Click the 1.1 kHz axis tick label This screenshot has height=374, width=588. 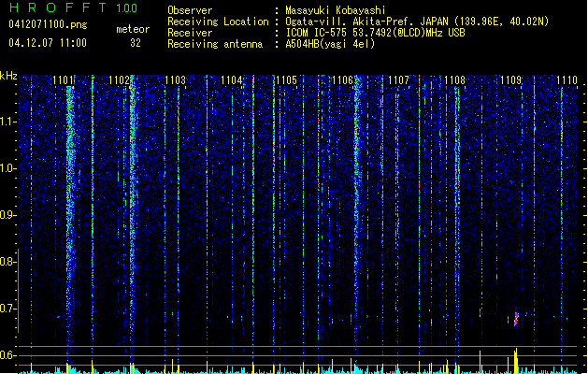pos(7,122)
